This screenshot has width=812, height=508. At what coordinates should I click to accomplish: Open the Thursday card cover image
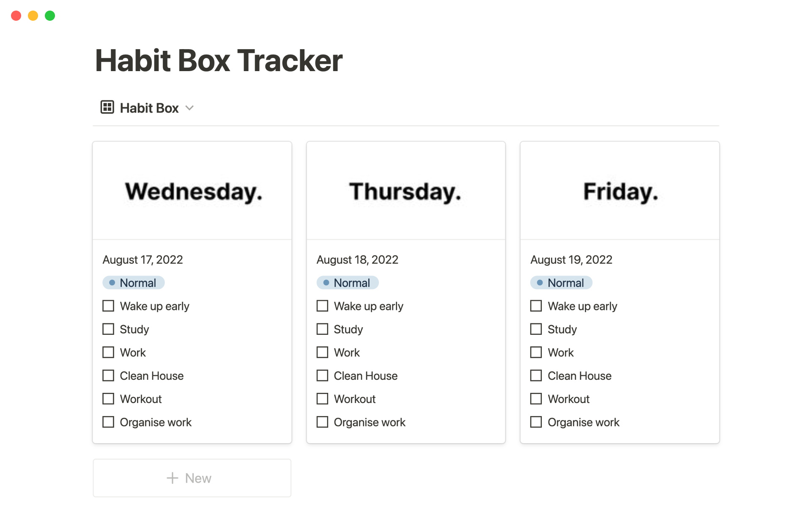[406, 191]
